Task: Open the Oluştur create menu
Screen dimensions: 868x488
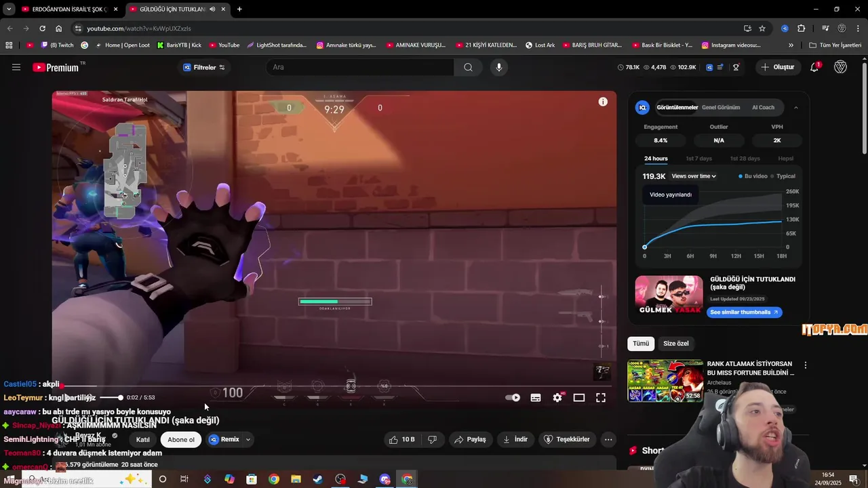Action: [x=778, y=67]
